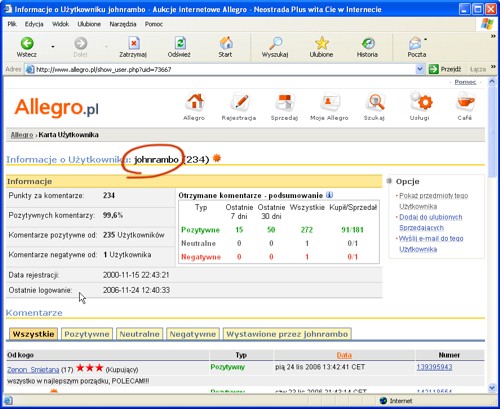Click the last login value 2006-11-24 12:40:33
The height and width of the screenshot is (409, 500).
[136, 290]
